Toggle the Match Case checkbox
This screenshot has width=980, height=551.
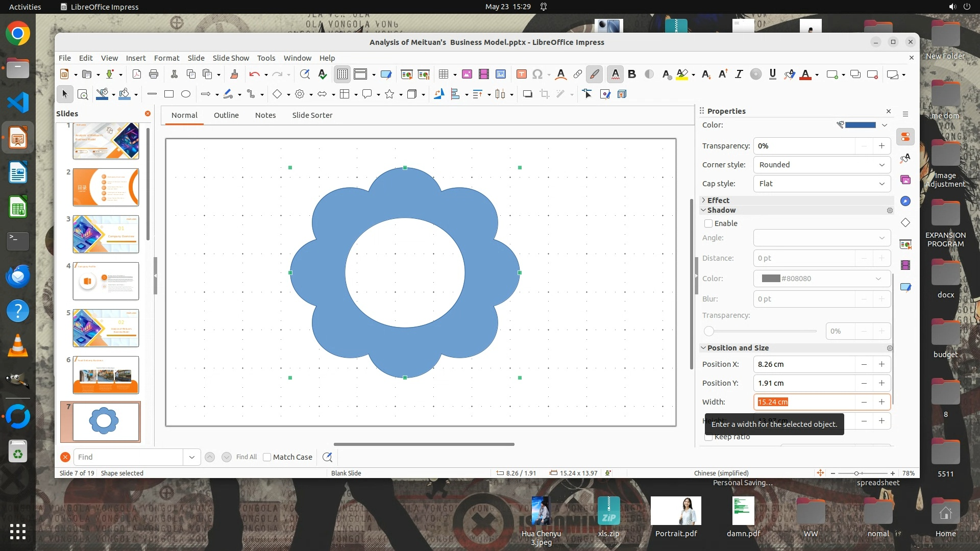[x=267, y=457]
